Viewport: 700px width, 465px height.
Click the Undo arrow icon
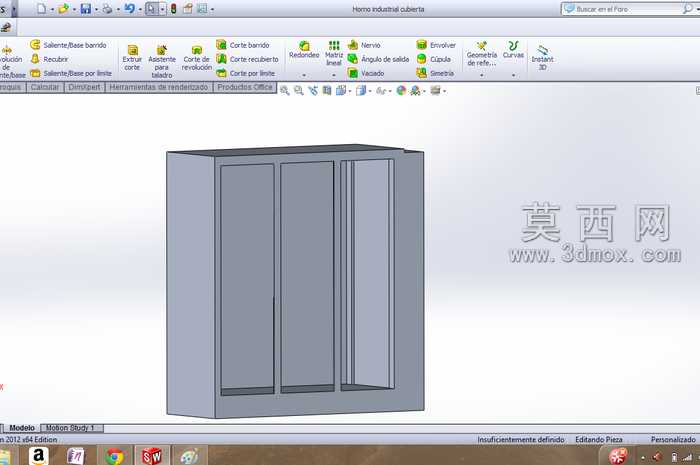pyautogui.click(x=129, y=8)
